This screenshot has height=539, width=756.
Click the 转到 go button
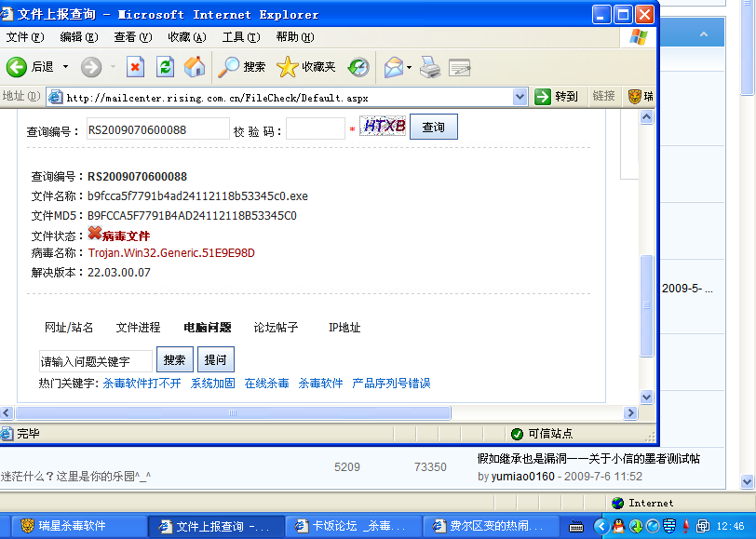click(x=556, y=97)
